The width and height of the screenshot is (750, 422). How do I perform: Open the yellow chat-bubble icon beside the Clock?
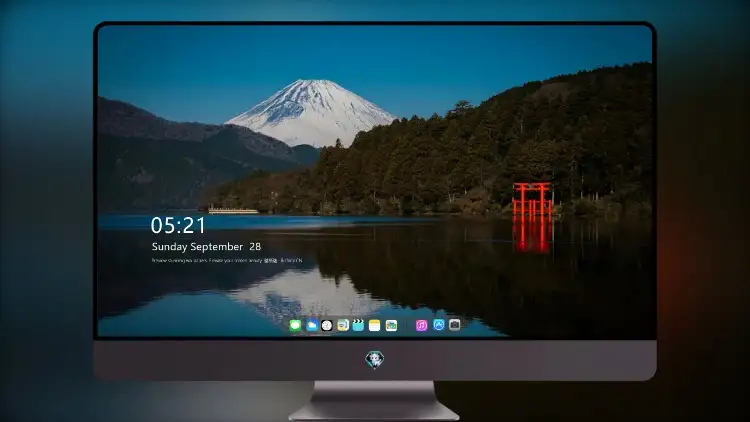point(343,325)
